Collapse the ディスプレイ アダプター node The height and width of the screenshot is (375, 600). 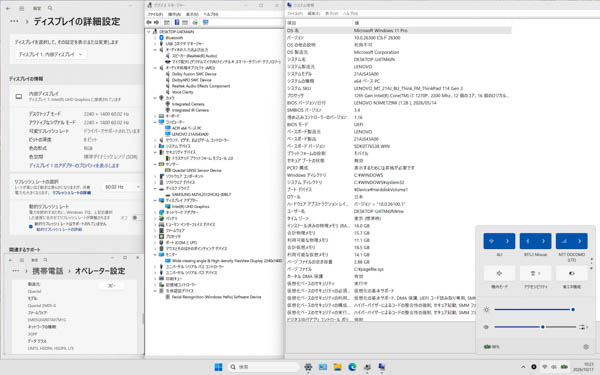click(x=155, y=200)
